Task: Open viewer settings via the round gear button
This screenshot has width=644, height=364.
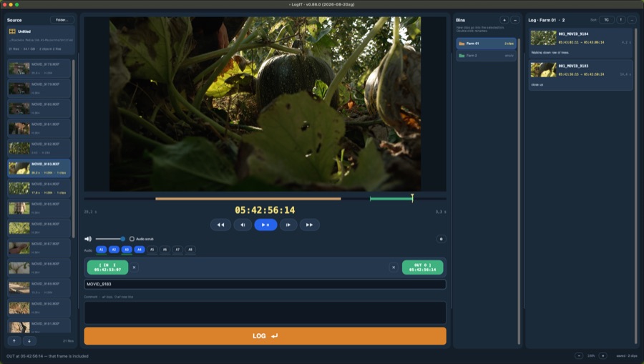Action: click(x=441, y=239)
